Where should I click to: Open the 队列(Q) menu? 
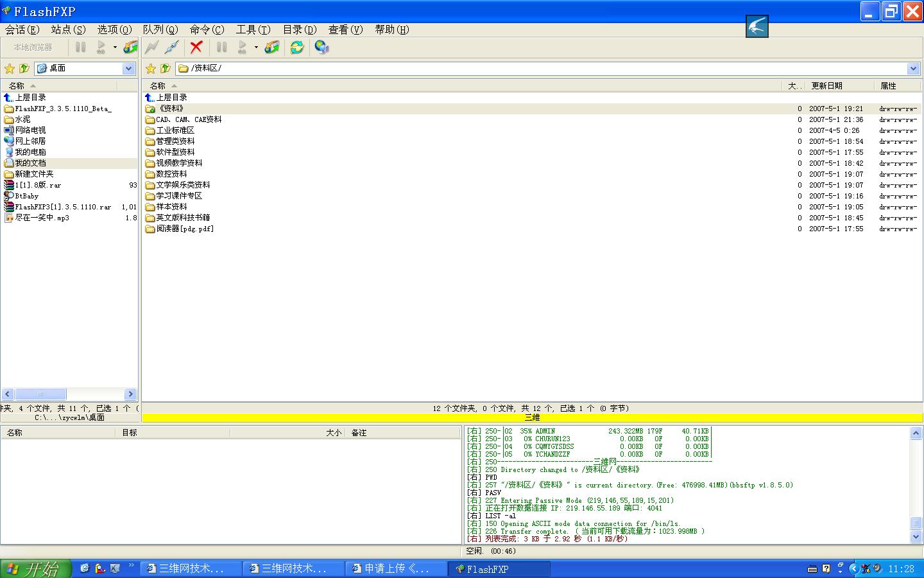[160, 30]
